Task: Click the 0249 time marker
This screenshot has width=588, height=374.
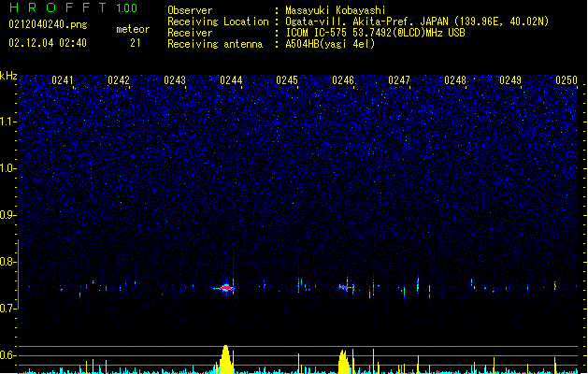Action: tap(510, 80)
